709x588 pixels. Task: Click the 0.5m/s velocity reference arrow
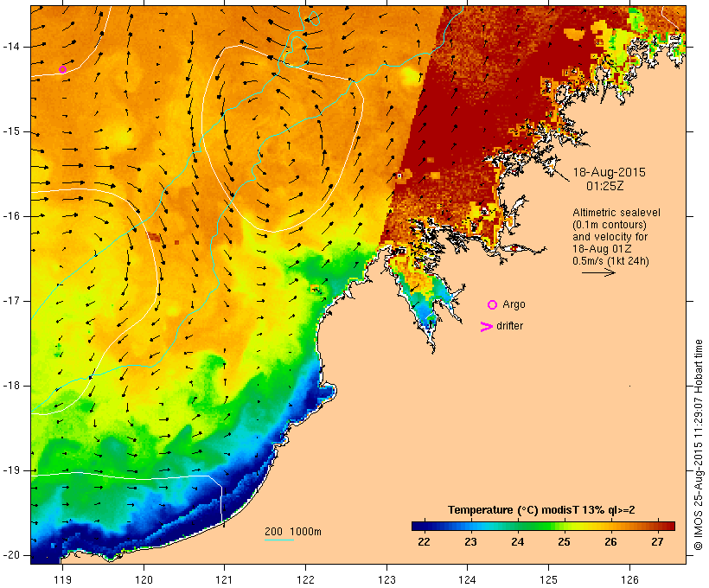(x=598, y=272)
